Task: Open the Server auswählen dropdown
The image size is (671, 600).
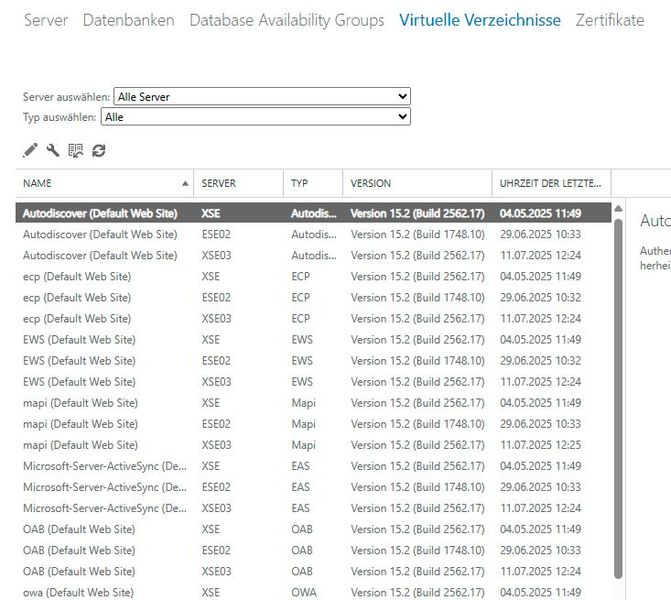Action: click(262, 96)
